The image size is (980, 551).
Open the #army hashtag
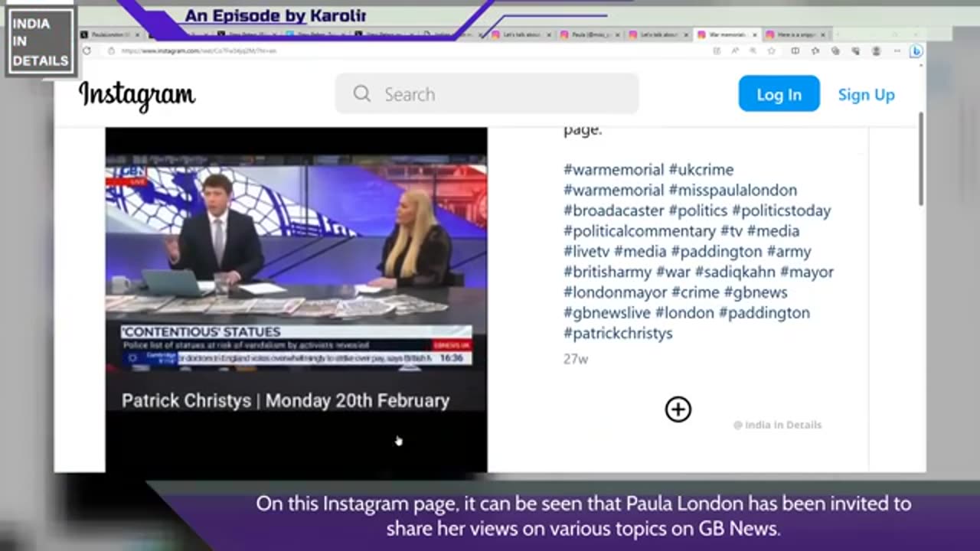pyautogui.click(x=789, y=251)
